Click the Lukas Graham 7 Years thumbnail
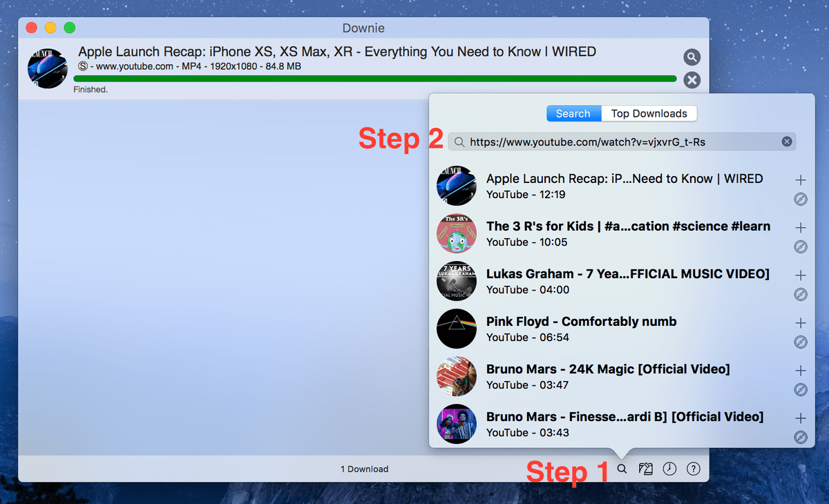Viewport: 829px width, 504px height. [457, 281]
